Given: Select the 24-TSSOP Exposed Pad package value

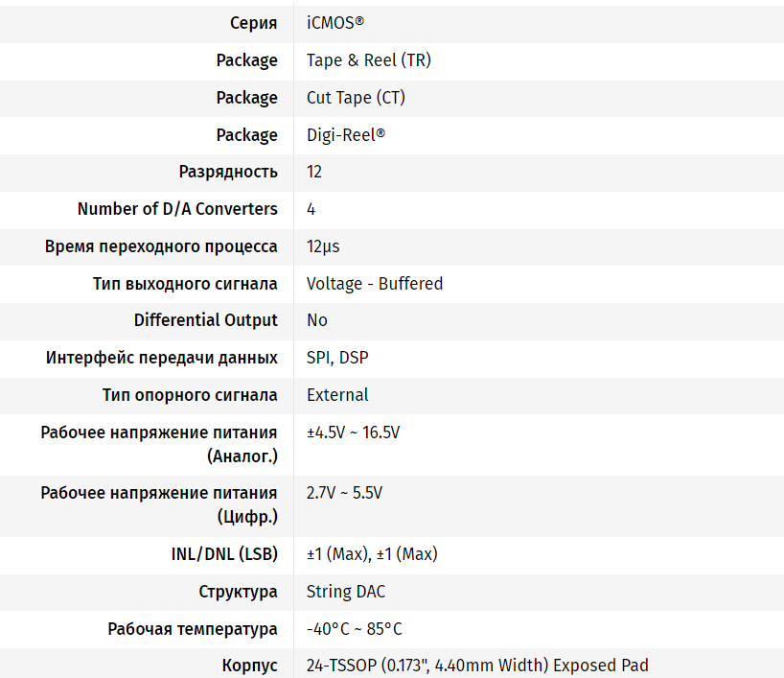Looking at the screenshot, I should tap(477, 666).
